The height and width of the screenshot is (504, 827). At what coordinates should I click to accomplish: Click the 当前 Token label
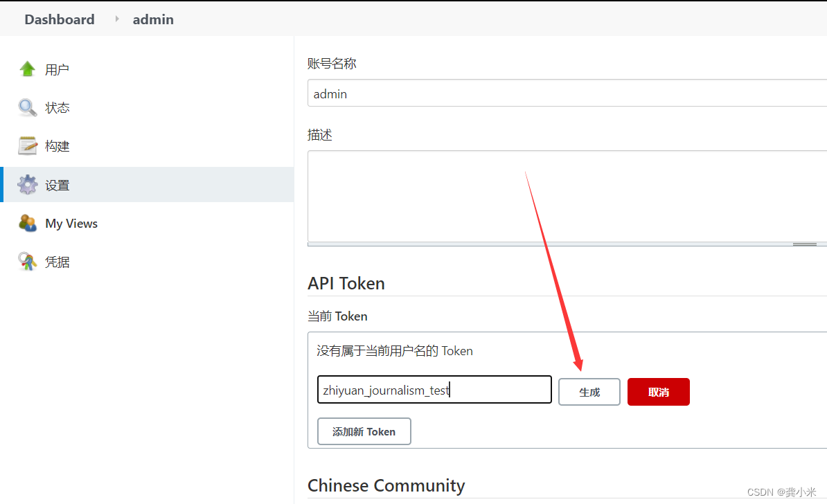coord(337,316)
